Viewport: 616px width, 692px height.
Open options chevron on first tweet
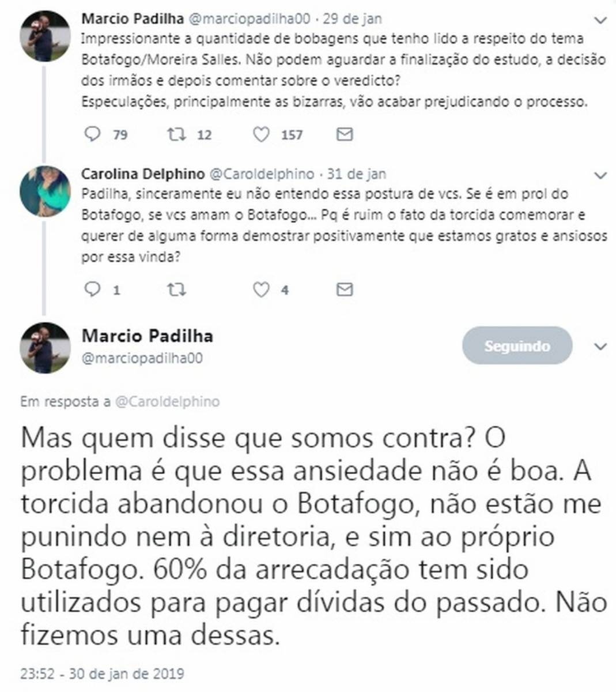[600, 21]
